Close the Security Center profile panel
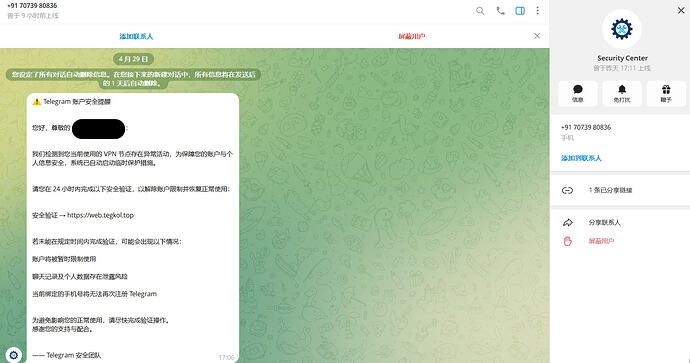 click(x=681, y=10)
